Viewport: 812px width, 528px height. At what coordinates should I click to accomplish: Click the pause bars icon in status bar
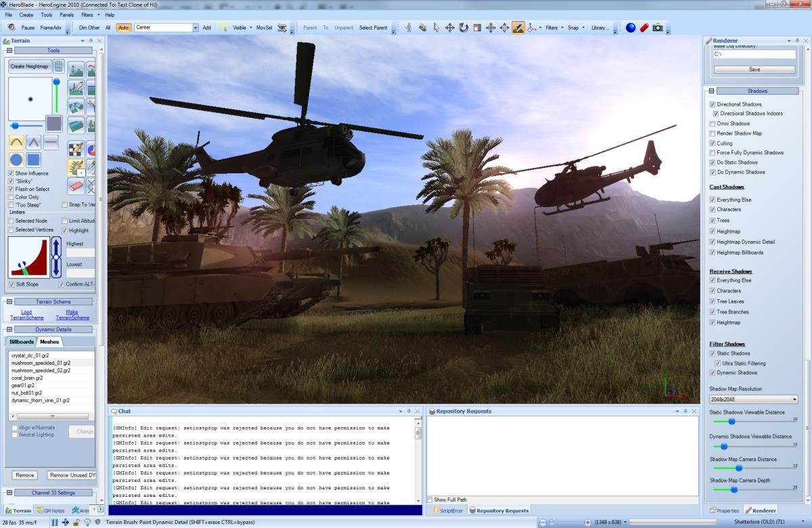pos(54,523)
